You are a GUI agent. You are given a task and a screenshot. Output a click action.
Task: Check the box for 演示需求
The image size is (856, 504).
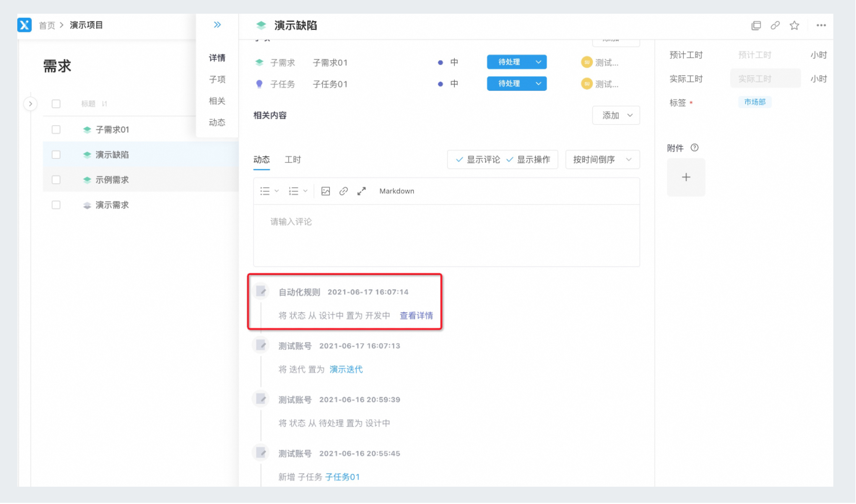56,205
